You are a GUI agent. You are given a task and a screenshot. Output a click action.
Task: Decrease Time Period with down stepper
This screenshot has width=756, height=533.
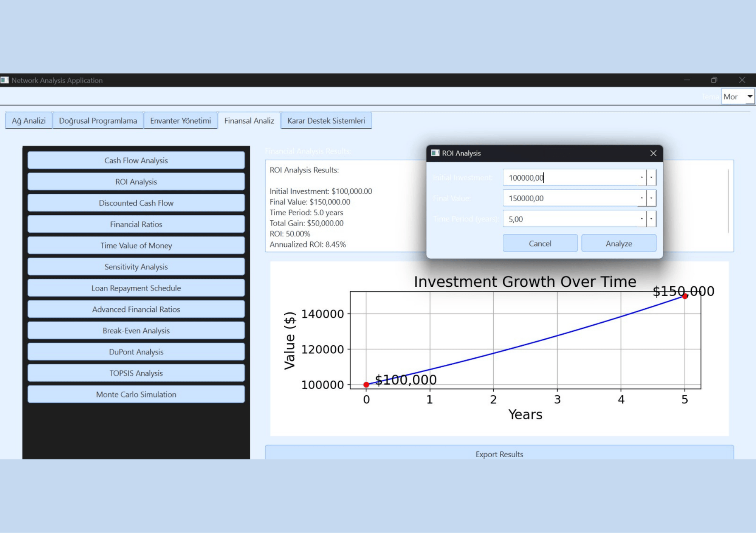(651, 219)
